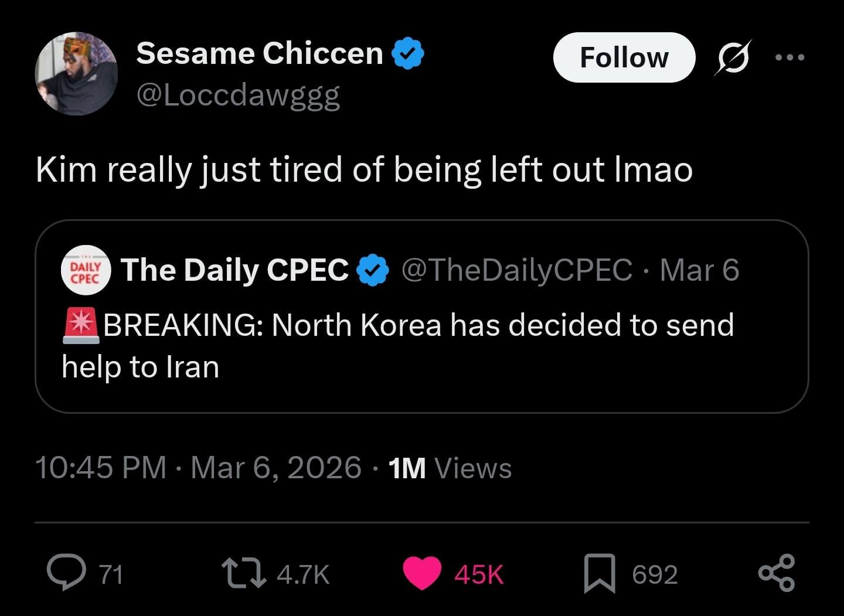This screenshot has width=844, height=616.
Task: Open the @Loccdawggg handle link
Action: click(x=238, y=95)
